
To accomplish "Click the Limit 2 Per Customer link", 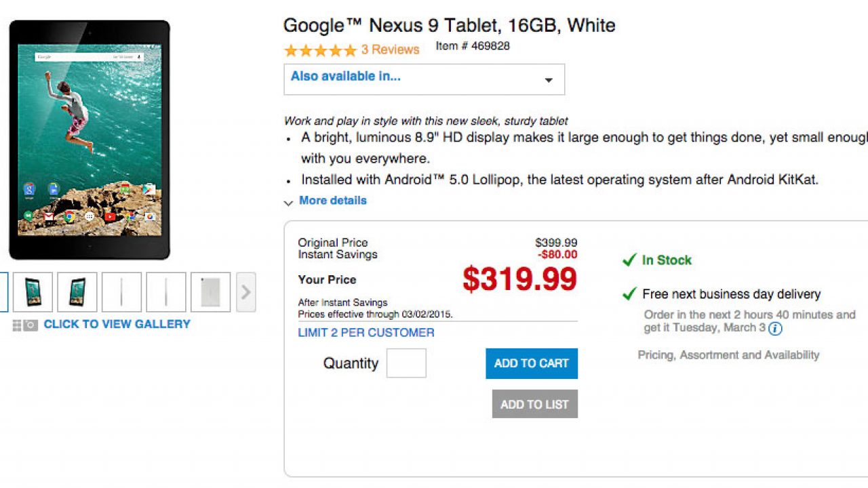I will click(x=366, y=333).
